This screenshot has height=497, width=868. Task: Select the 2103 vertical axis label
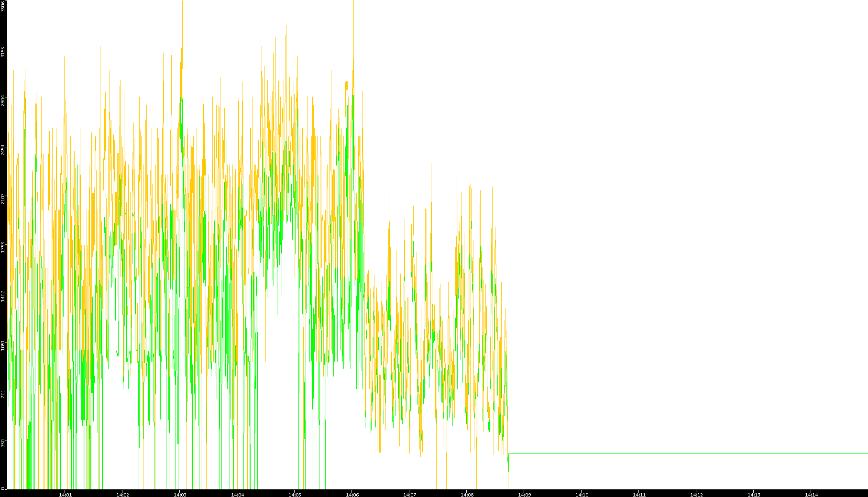point(3,198)
